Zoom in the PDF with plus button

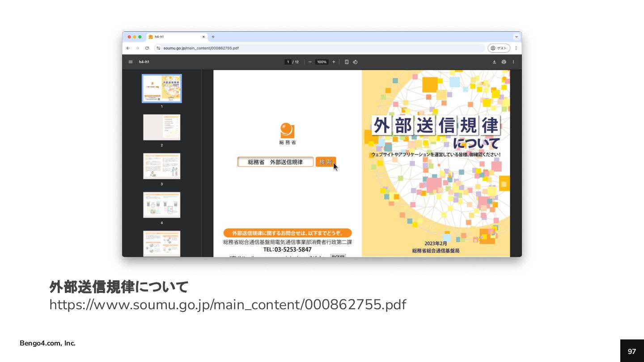tap(334, 62)
